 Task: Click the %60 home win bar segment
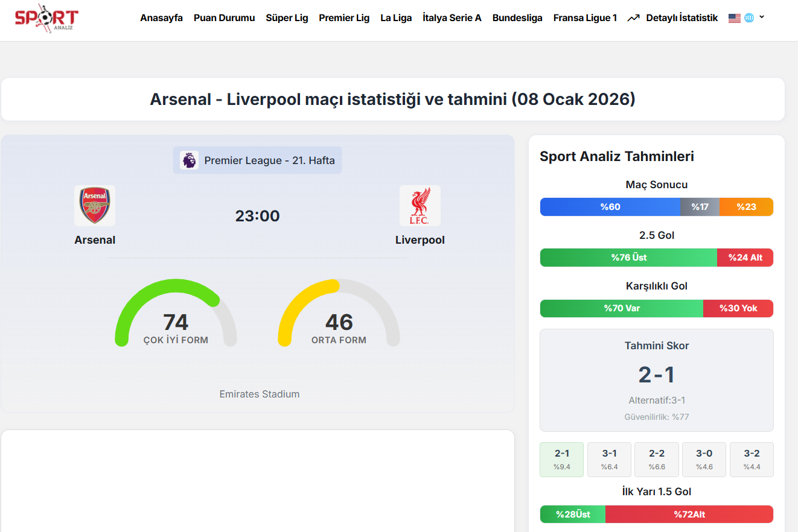[x=610, y=207]
